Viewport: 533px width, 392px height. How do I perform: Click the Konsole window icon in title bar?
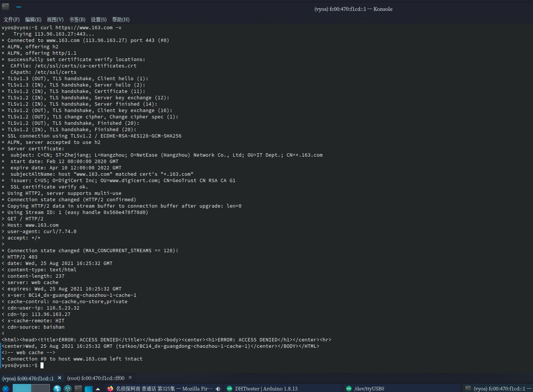5,6
